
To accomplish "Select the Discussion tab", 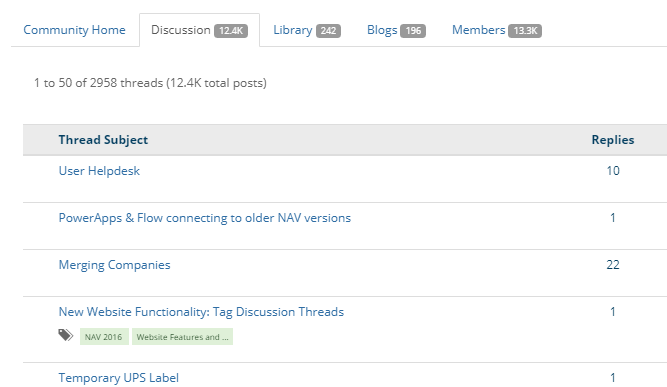I will 200,30.
